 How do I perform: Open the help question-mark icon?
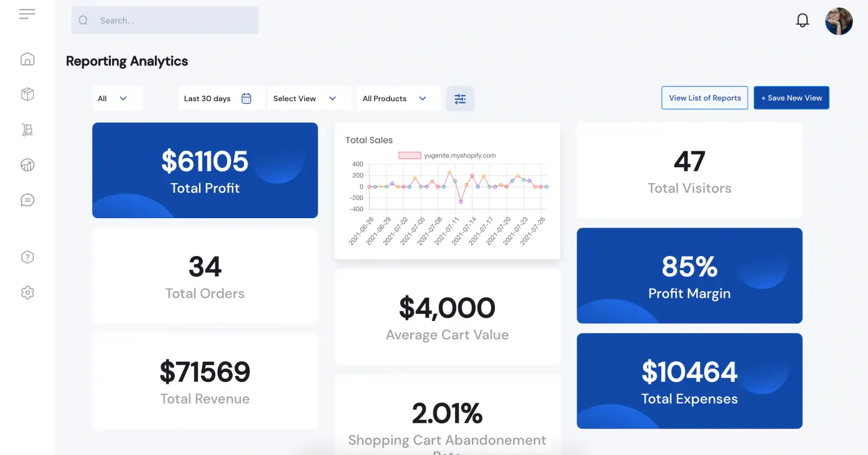27,257
